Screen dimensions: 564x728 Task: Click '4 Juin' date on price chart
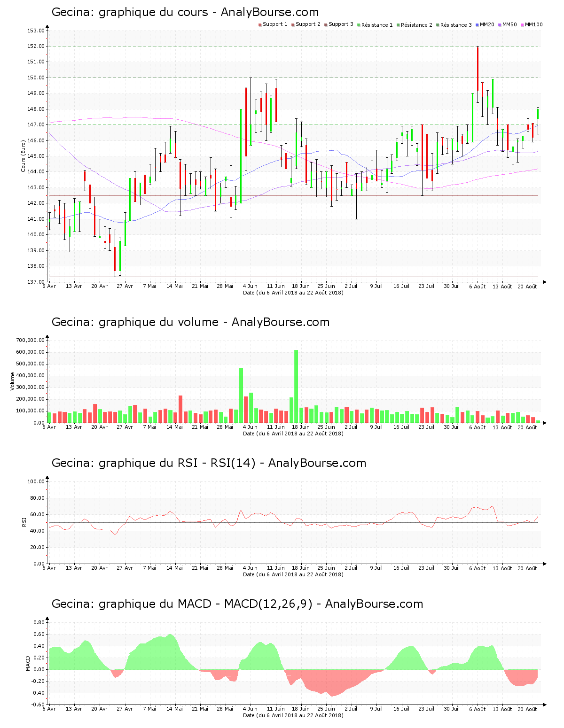250,286
